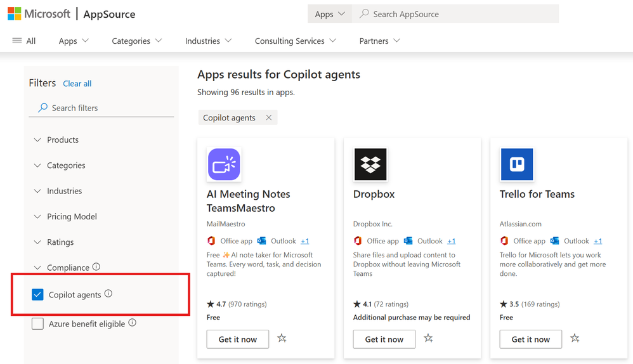Open the Apps menu in navigation bar
This screenshot has height=364, width=633.
coord(74,41)
